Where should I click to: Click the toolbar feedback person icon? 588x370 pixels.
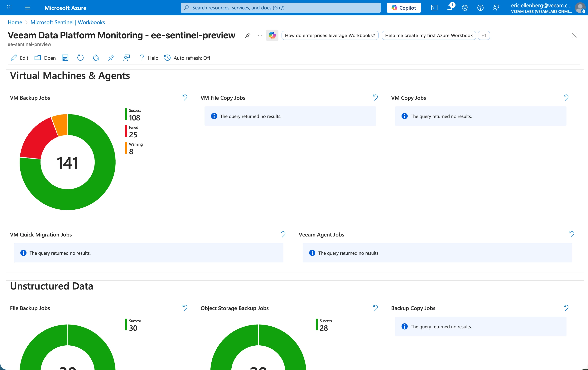click(x=126, y=58)
